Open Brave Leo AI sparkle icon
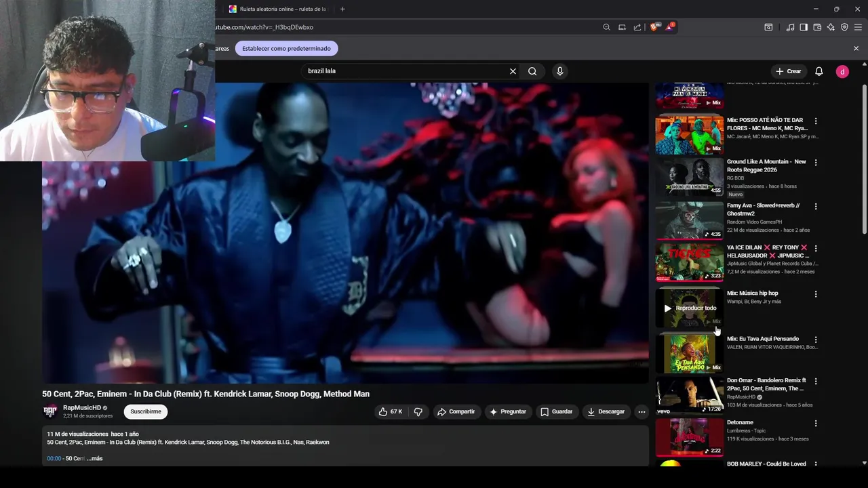Screen dimensions: 868x488 (x=831, y=27)
